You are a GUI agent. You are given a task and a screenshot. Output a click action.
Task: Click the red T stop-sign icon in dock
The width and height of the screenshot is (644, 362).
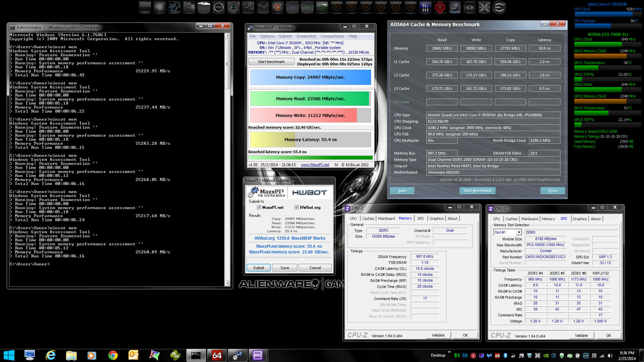coord(440,7)
